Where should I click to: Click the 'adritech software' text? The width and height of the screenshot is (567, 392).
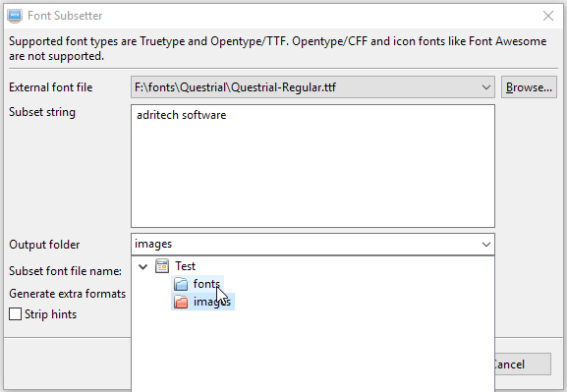tap(182, 115)
